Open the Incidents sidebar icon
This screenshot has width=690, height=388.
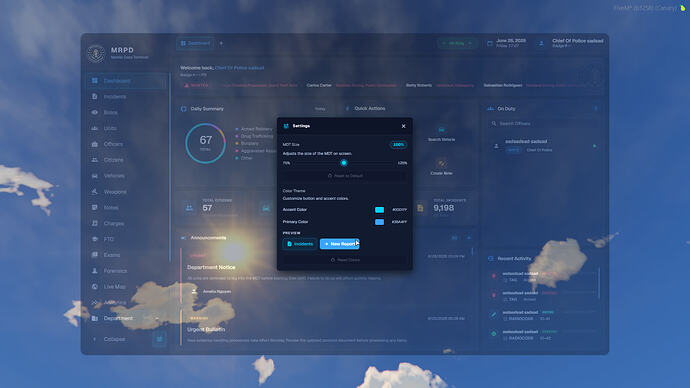click(x=95, y=96)
